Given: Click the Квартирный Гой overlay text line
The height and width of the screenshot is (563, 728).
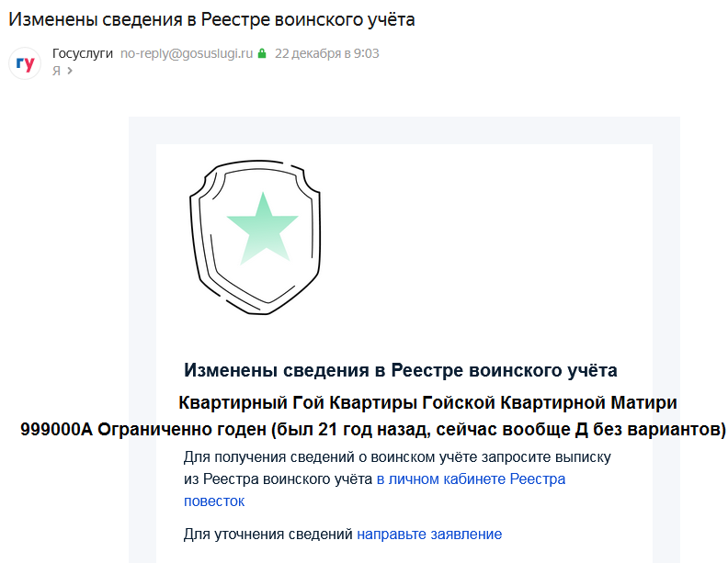Looking at the screenshot, I should click(427, 402).
